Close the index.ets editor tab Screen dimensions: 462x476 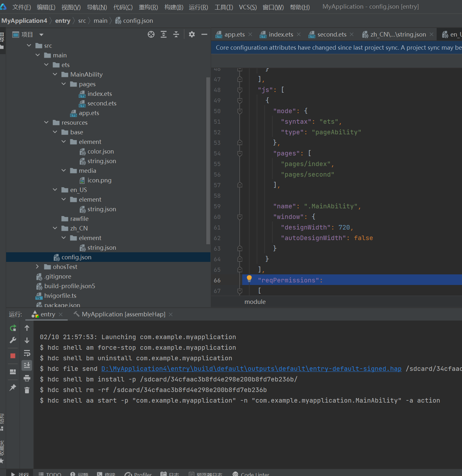pyautogui.click(x=299, y=34)
